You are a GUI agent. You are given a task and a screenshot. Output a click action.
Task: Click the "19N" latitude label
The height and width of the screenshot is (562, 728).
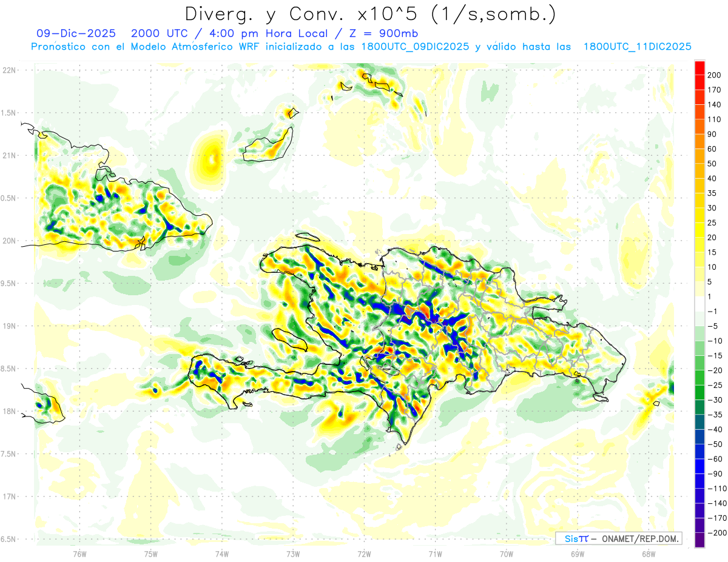coord(9,326)
